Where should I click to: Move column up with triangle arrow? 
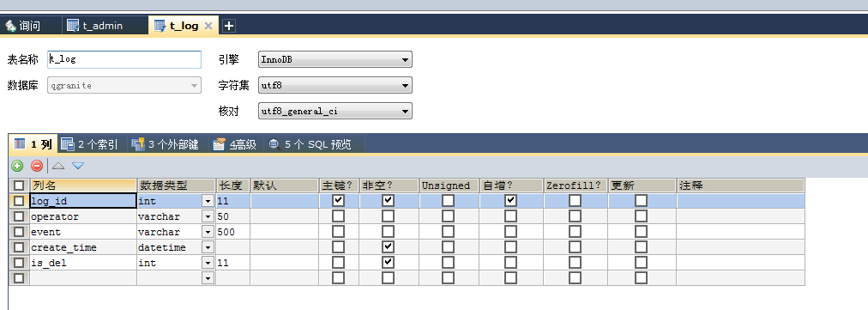[58, 165]
